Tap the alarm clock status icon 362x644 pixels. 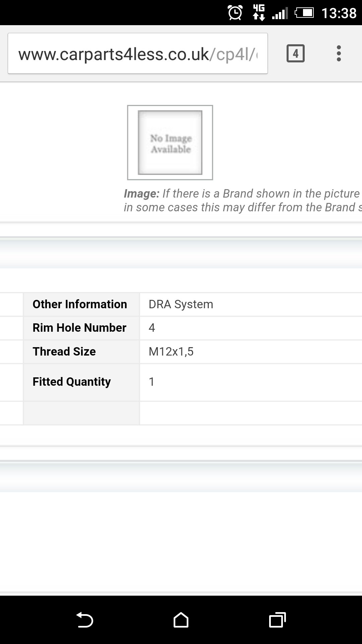(235, 13)
